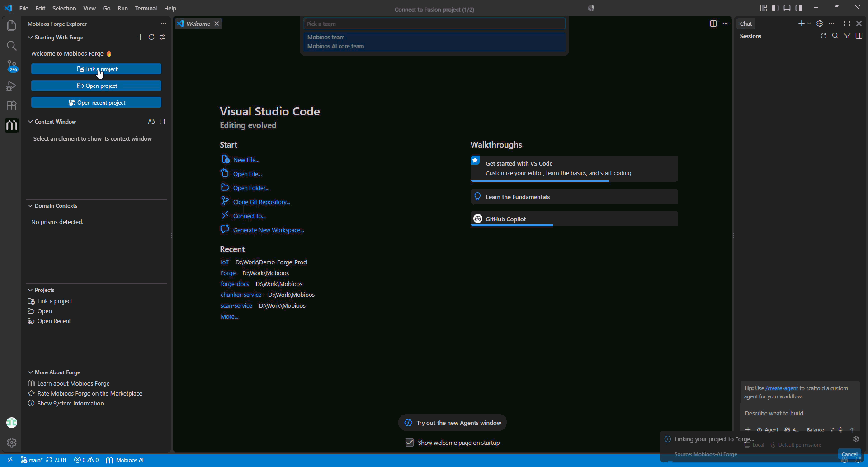Open Mobioos Forge Explorer more actions menu
The height and width of the screenshot is (467, 868).
point(164,24)
